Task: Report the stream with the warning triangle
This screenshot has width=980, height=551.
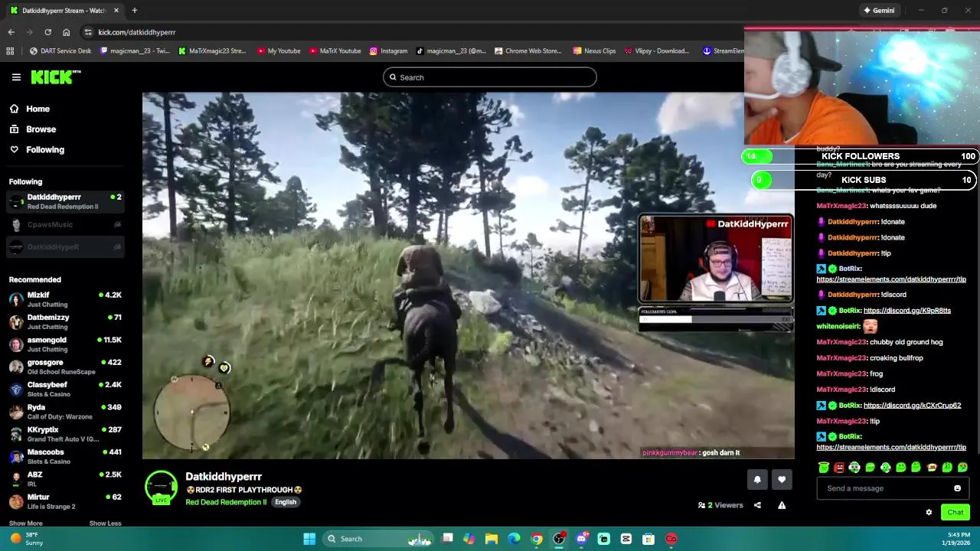Action: tap(782, 505)
